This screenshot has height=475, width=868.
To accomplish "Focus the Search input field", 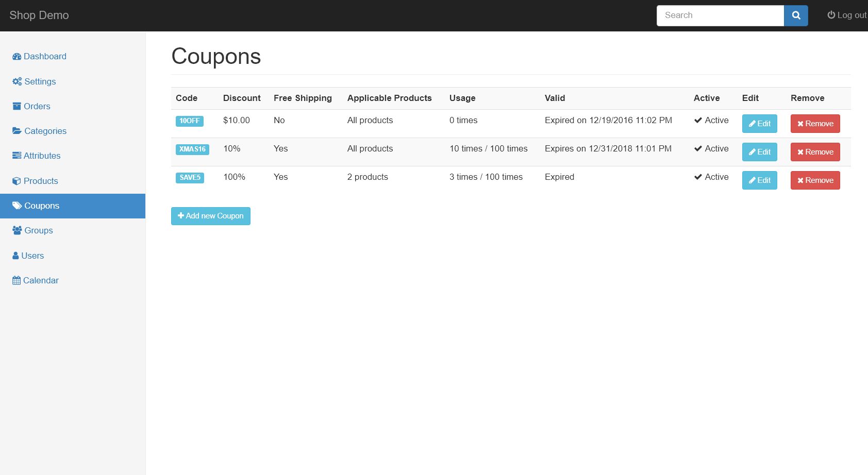I will [720, 15].
